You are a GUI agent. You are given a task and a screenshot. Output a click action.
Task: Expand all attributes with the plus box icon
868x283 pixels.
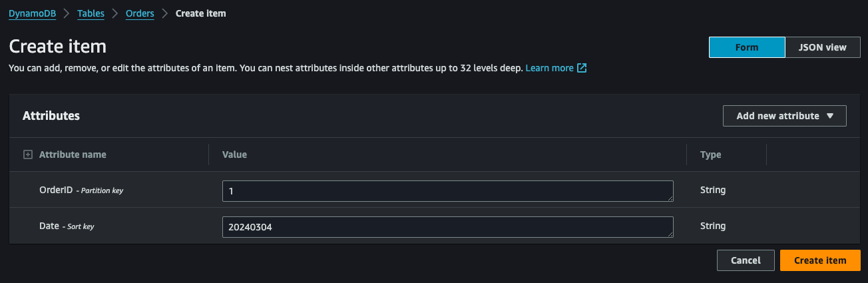point(28,154)
